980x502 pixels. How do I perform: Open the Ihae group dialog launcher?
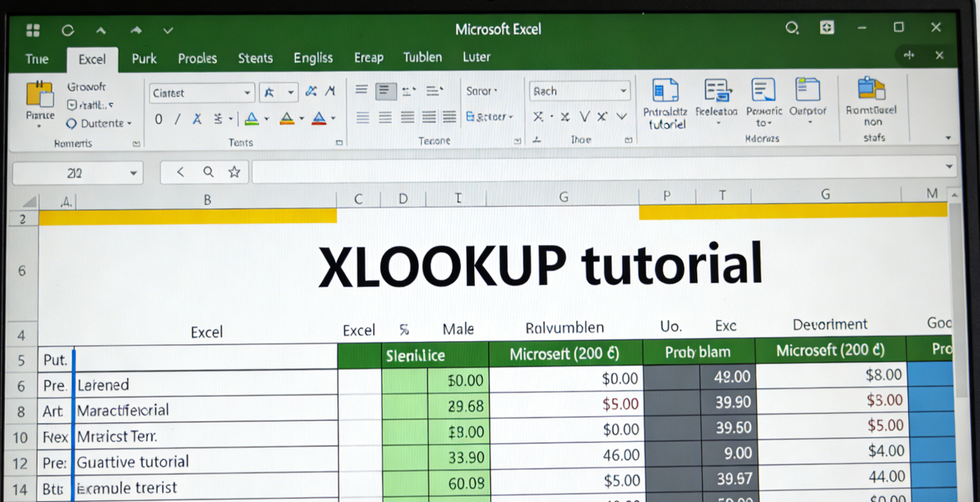click(629, 141)
